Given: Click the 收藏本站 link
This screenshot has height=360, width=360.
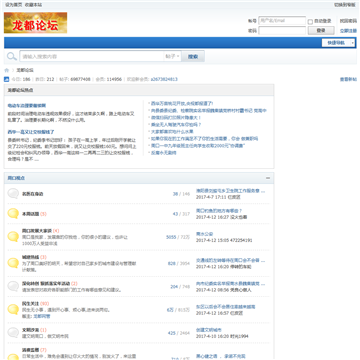Looking at the screenshot, I should coord(33,5).
